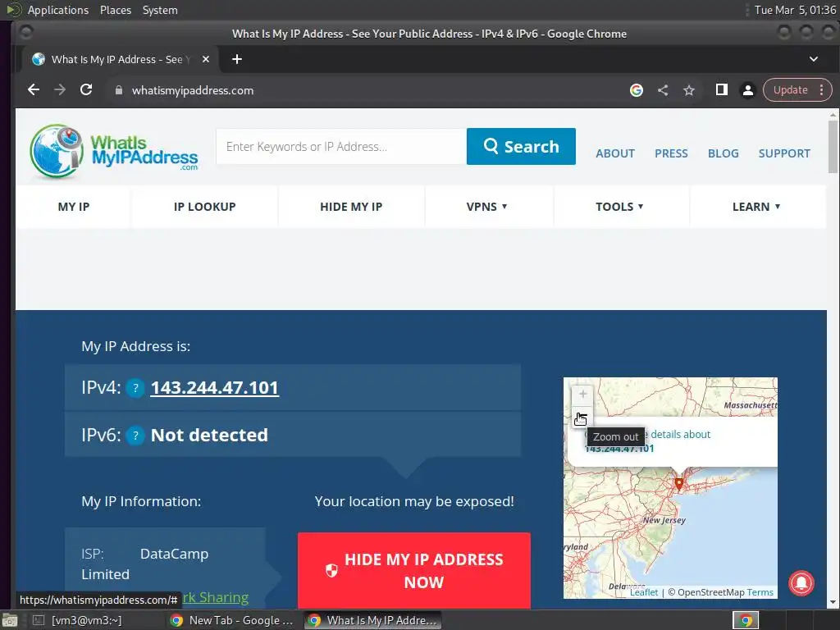Image resolution: width=840 pixels, height=630 pixels.
Task: Click the blue Search button
Action: coord(521,146)
